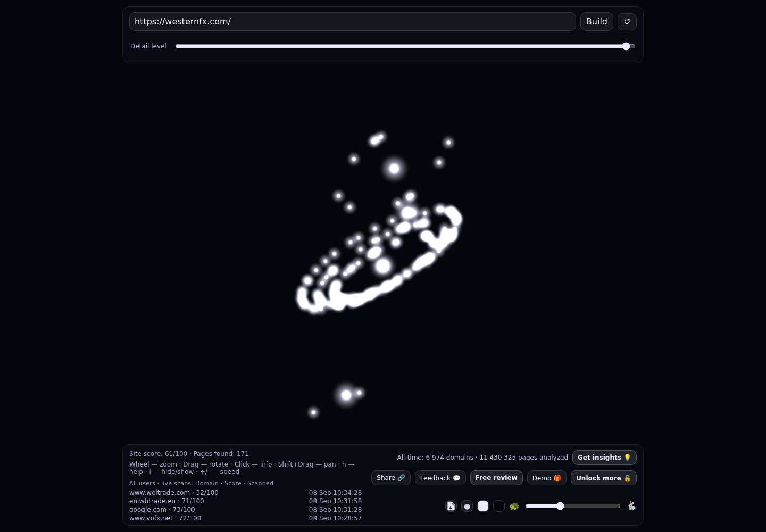
Task: Click the All users live scans header
Action: click(201, 483)
